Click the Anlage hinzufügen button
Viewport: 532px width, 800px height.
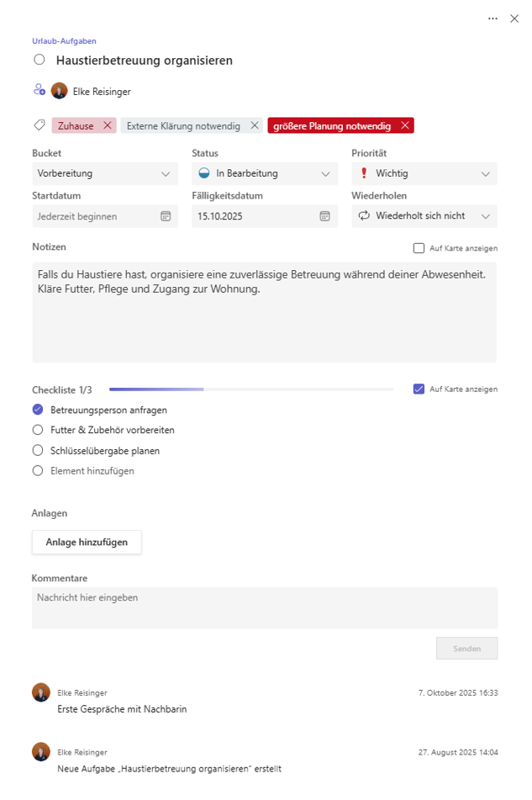click(x=87, y=543)
